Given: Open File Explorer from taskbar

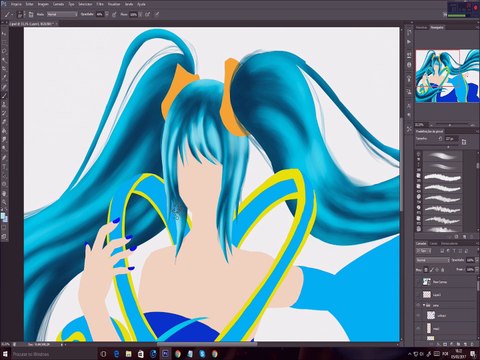Looking at the screenshot, I should coord(128,354).
